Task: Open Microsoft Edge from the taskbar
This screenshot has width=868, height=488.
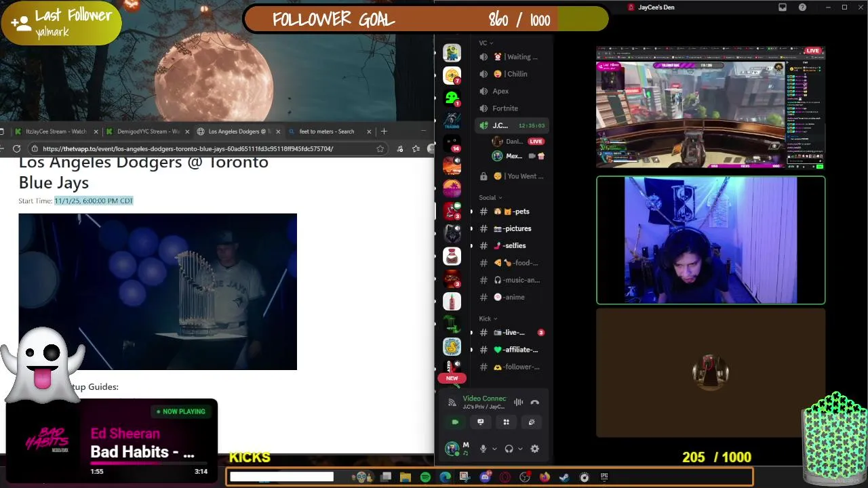Action: point(445,477)
